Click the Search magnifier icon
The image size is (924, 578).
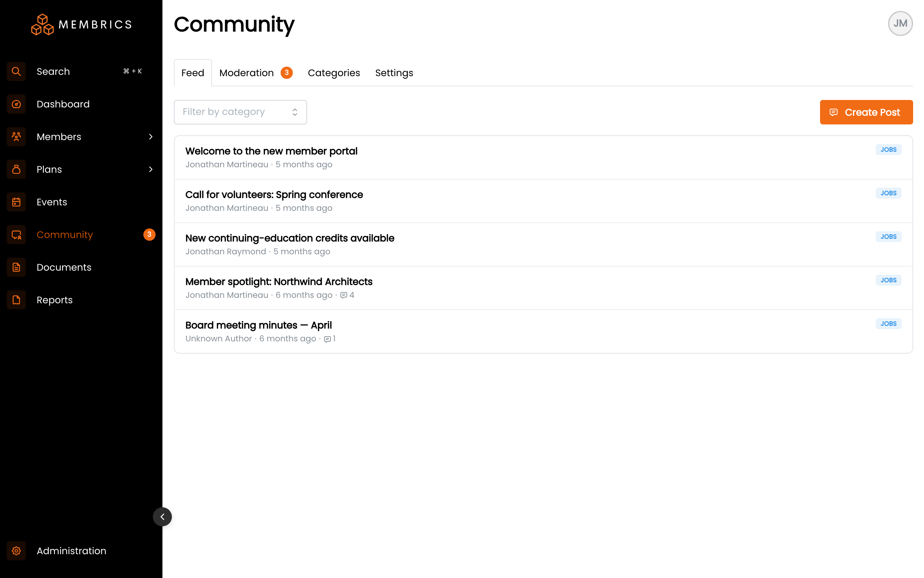tap(16, 71)
